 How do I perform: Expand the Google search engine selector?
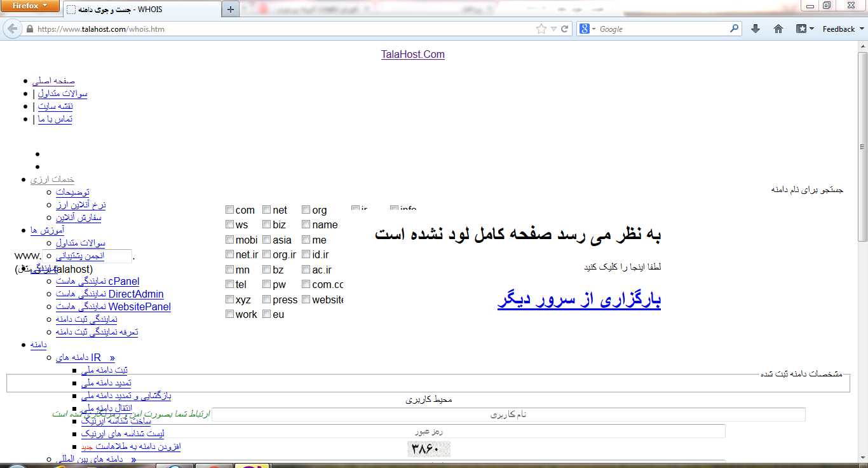[x=587, y=29]
